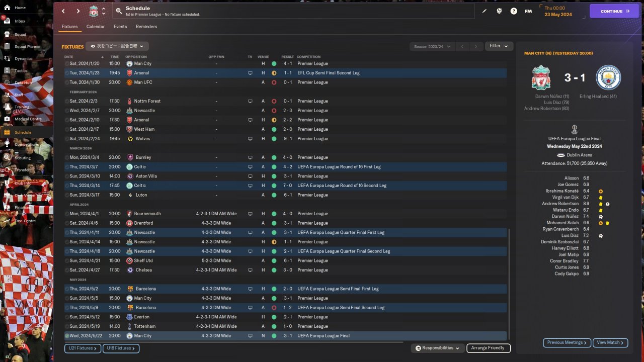Open Club Info in the sidebar

click(x=23, y=184)
